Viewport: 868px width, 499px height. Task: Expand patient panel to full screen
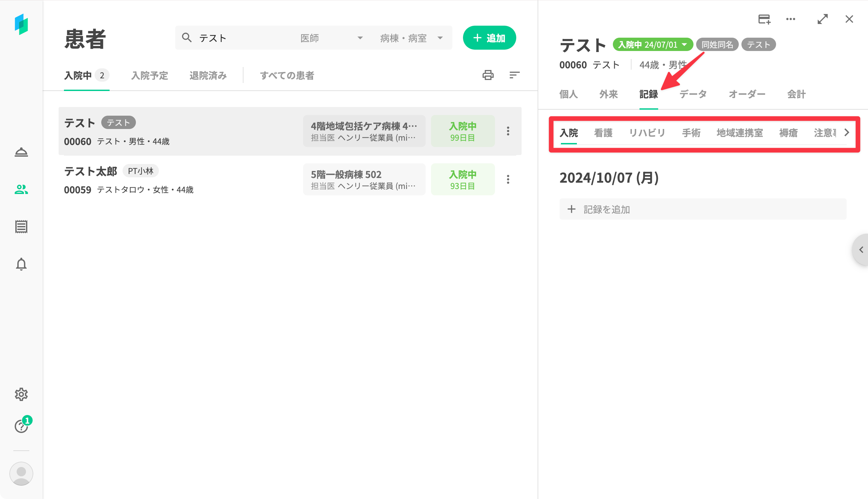[x=822, y=19]
